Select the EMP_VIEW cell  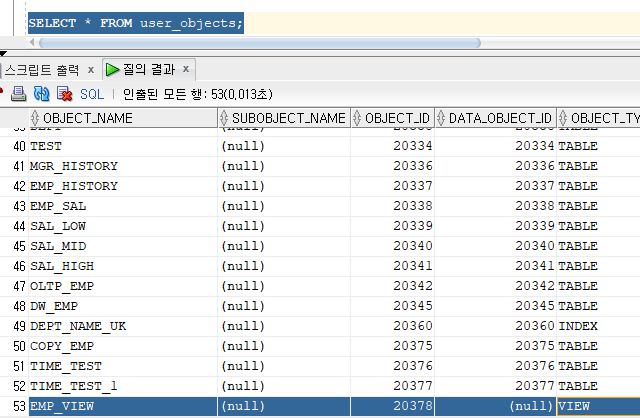click(x=123, y=406)
